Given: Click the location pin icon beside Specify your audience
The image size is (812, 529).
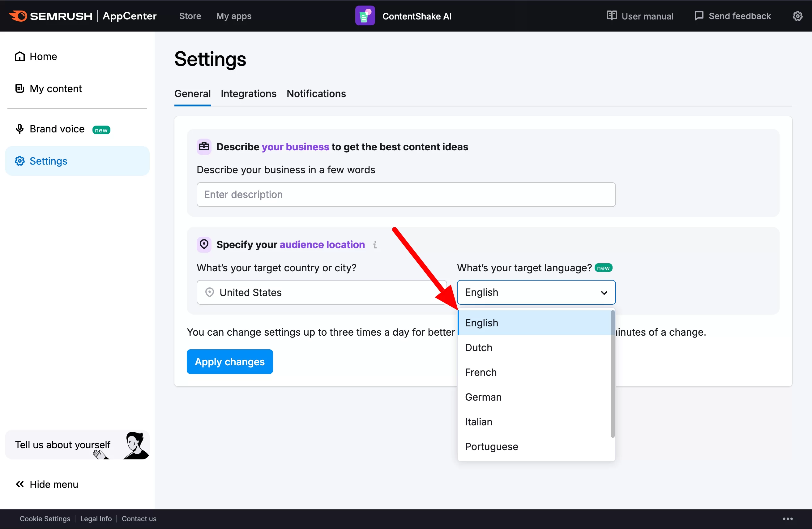Looking at the screenshot, I should pyautogui.click(x=204, y=244).
